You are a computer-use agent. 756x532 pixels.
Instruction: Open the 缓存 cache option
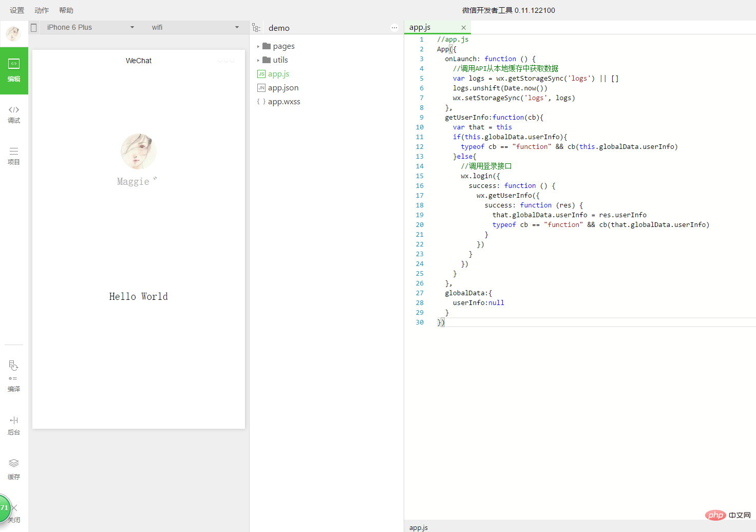tap(14, 470)
